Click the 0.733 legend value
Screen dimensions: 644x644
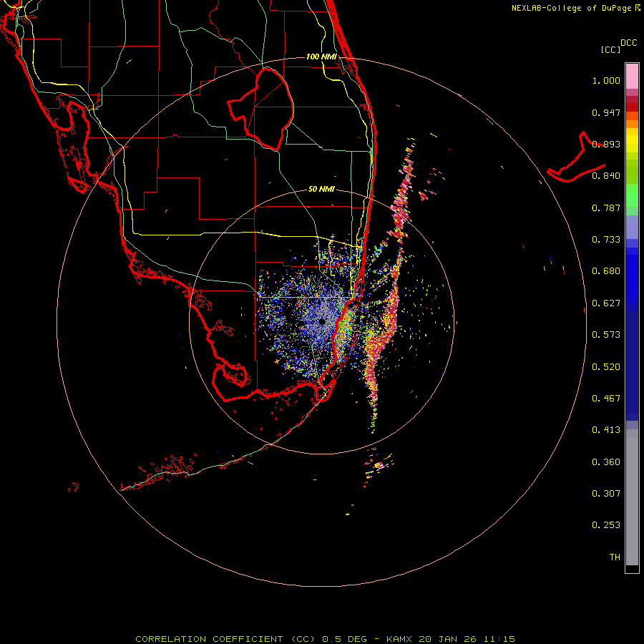tap(606, 240)
